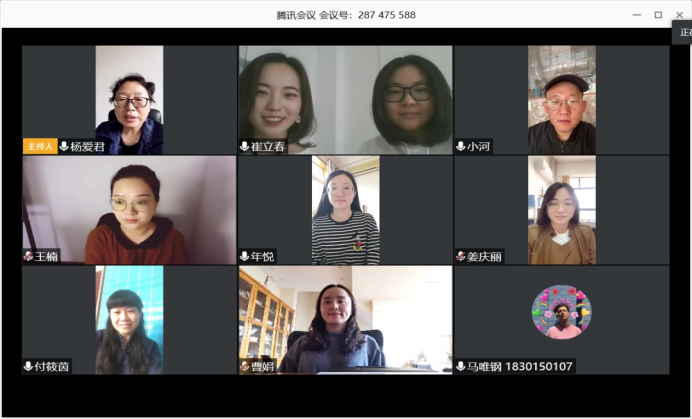Click the 腾讯会议 meeting number title
This screenshot has width=692, height=419.
[x=346, y=15]
